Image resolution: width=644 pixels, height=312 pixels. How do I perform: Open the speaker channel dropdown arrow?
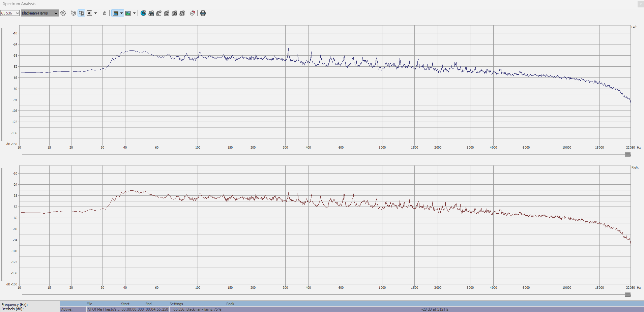point(96,13)
